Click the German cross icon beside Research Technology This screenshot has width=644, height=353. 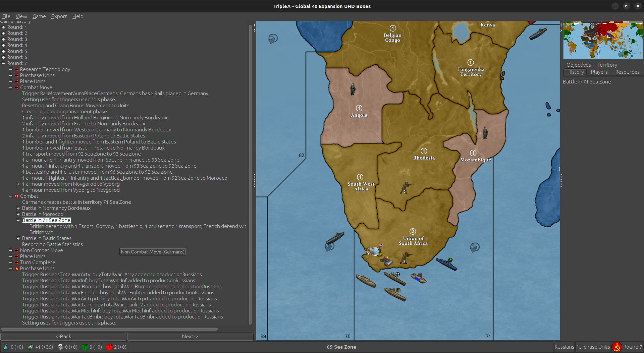pos(17,69)
